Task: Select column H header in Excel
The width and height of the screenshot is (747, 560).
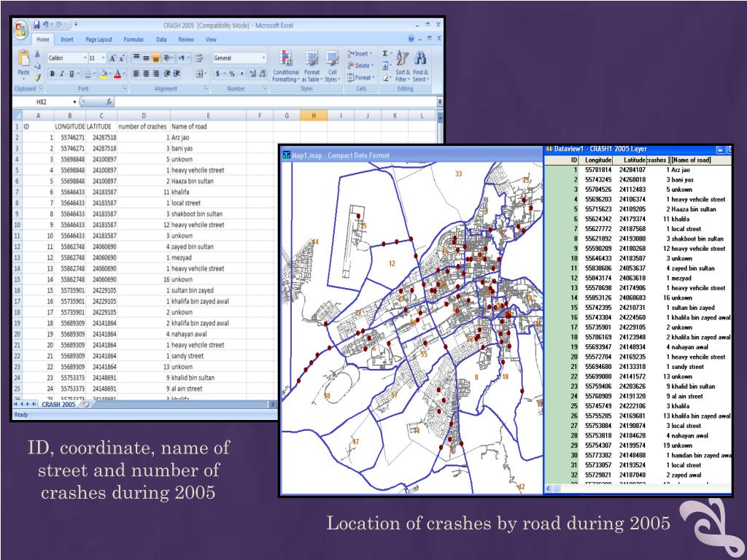Action: 314,115
